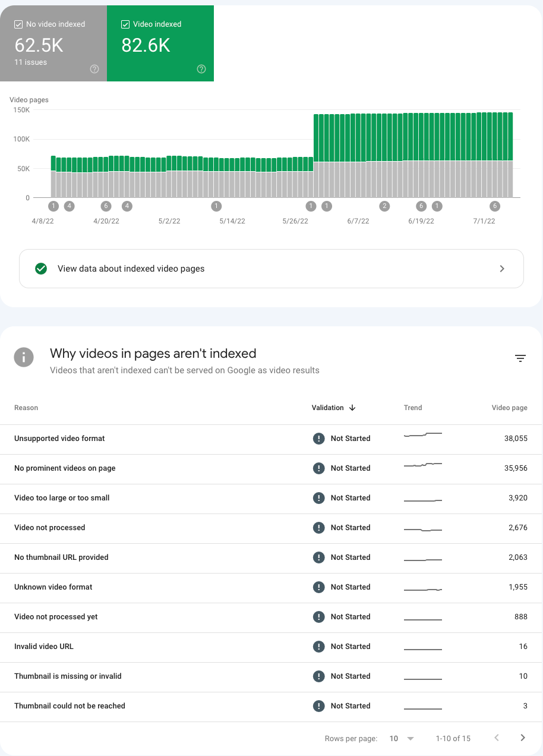Open the Video indexed help tooltip
The image size is (543, 756).
click(201, 69)
